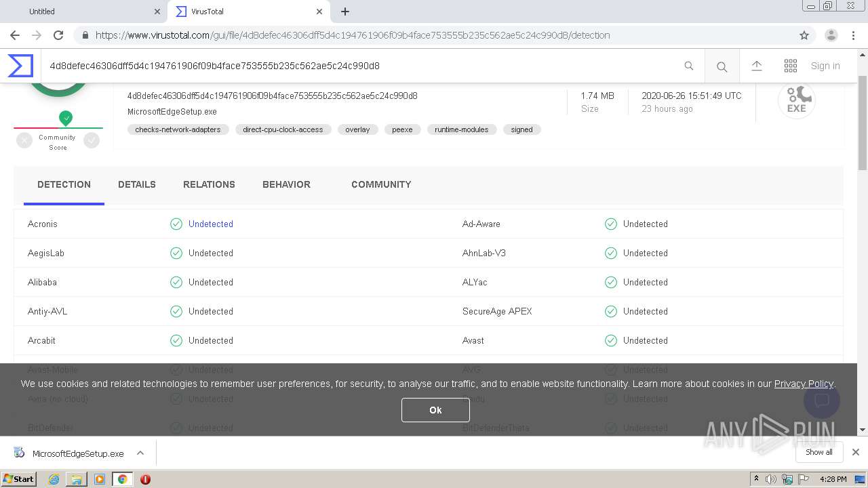Screen dimensions: 868x488
Task: Click the AegisLab engine name
Action: click(46, 253)
